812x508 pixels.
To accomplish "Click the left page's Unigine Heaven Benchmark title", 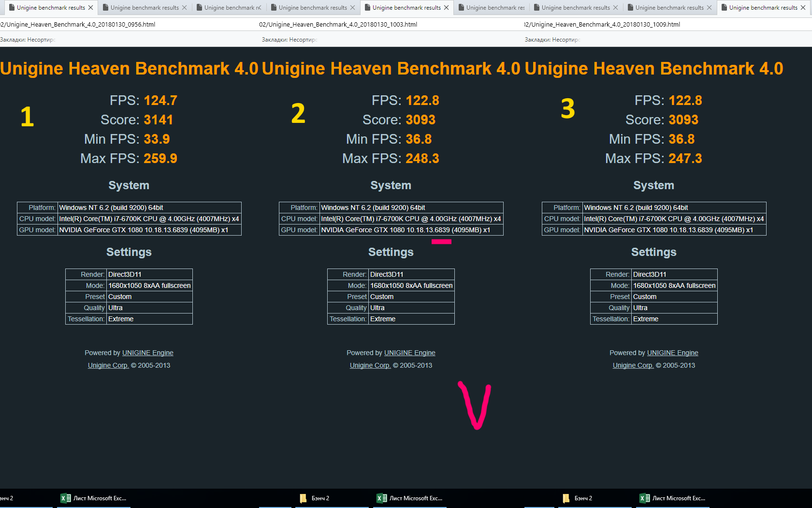I will pos(129,69).
